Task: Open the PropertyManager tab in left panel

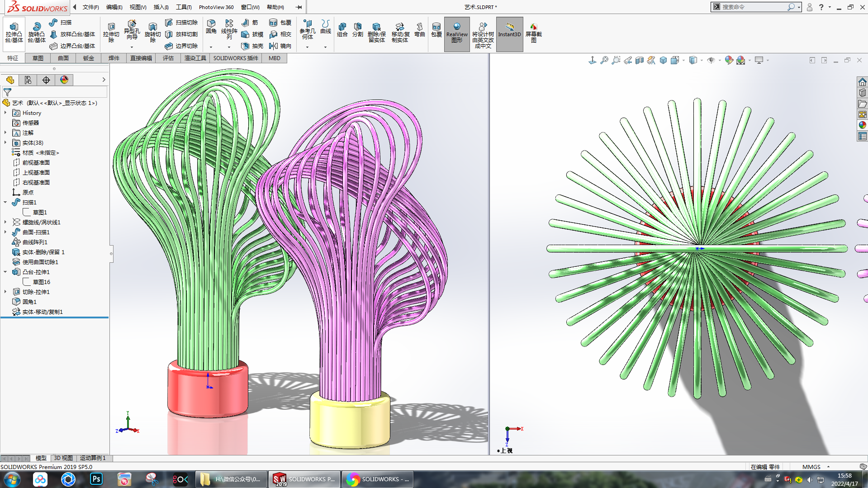Action: 28,80
